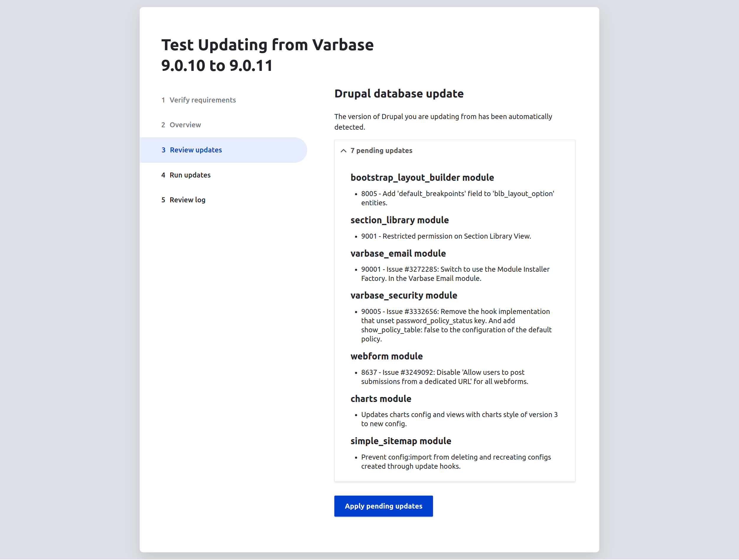The image size is (739, 560).
Task: Select the highlighted "Review updates" step
Action: click(196, 150)
